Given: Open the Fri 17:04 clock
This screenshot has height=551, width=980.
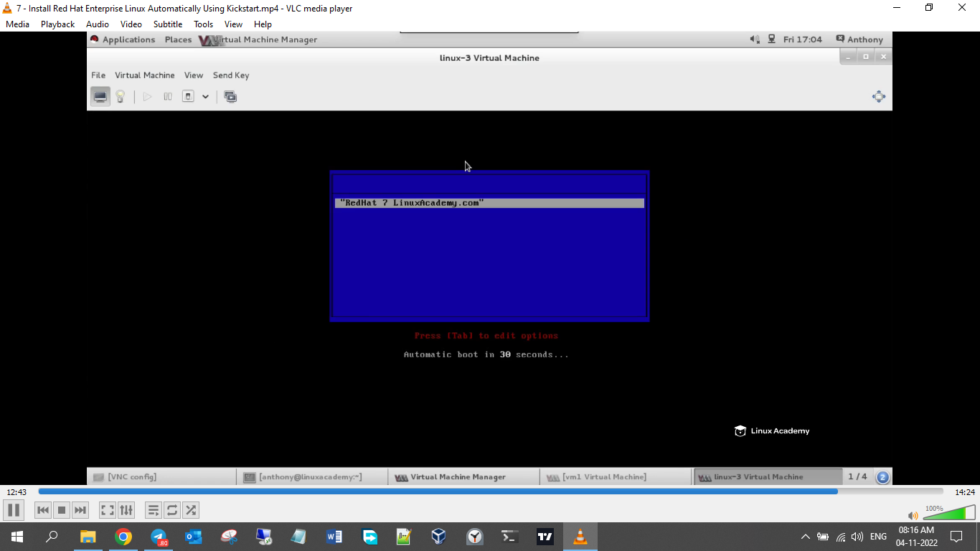Looking at the screenshot, I should (x=802, y=39).
